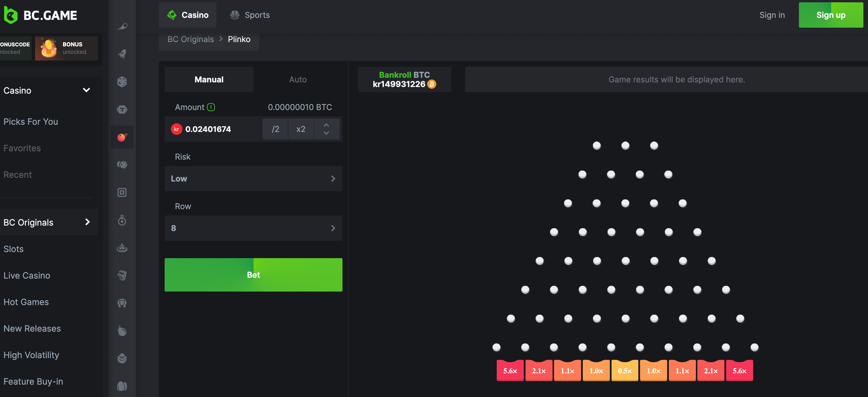Expand the Row selector showing 8
The height and width of the screenshot is (397, 868).
pos(253,228)
